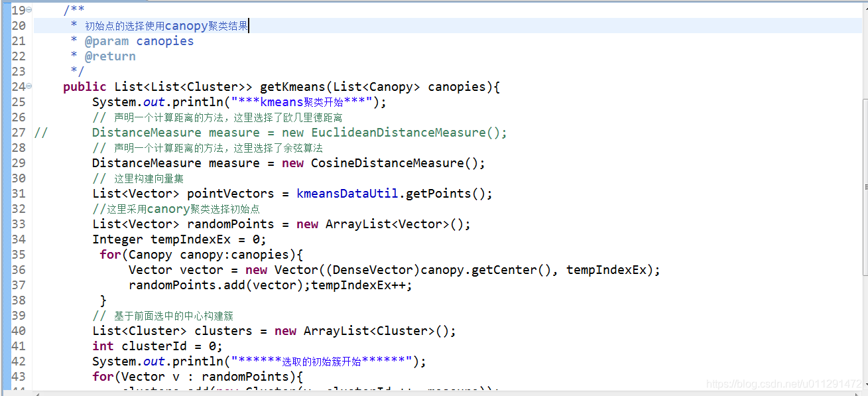Click comment '// 这里构建向量集'
The width and height of the screenshot is (868, 396).
point(139,178)
